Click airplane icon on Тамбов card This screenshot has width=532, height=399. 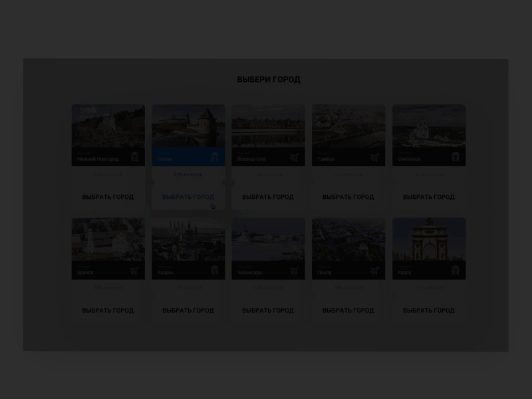click(x=374, y=157)
